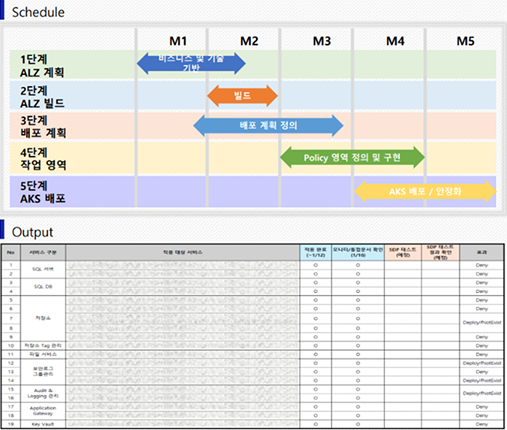This screenshot has width=507, height=430.
Task: Click the rightmost gray table column header
Action: [x=482, y=252]
